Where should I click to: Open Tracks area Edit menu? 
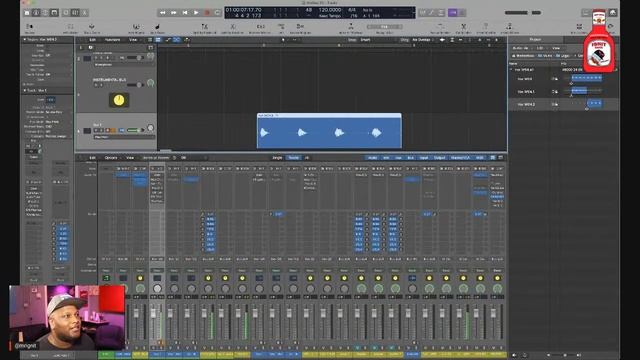93,40
